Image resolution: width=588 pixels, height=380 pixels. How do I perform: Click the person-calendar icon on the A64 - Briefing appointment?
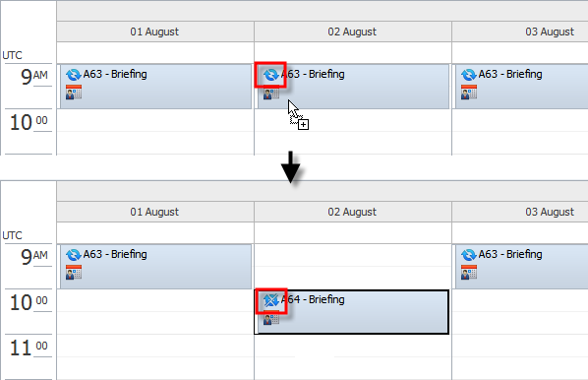[x=271, y=320]
